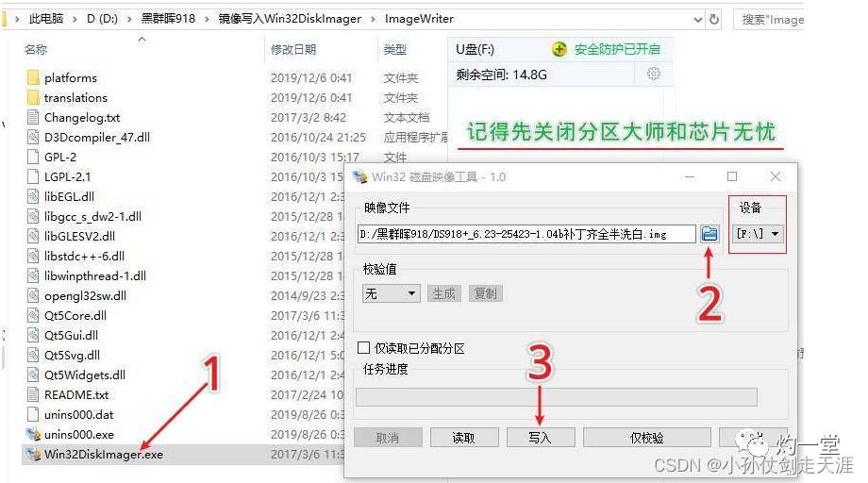This screenshot has height=483, width=868.
Task: Expand the address bar history dropdown arrow
Action: 697,20
